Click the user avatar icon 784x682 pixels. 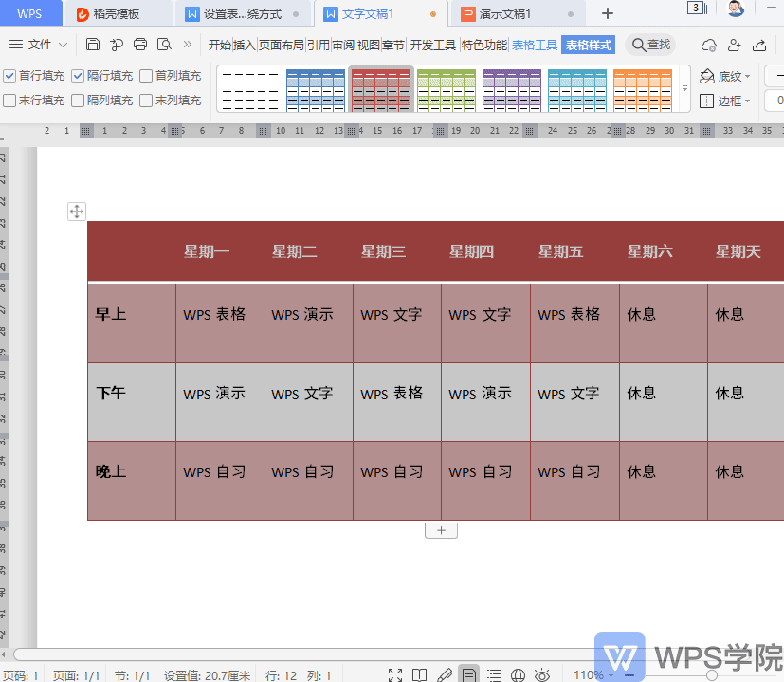(736, 8)
